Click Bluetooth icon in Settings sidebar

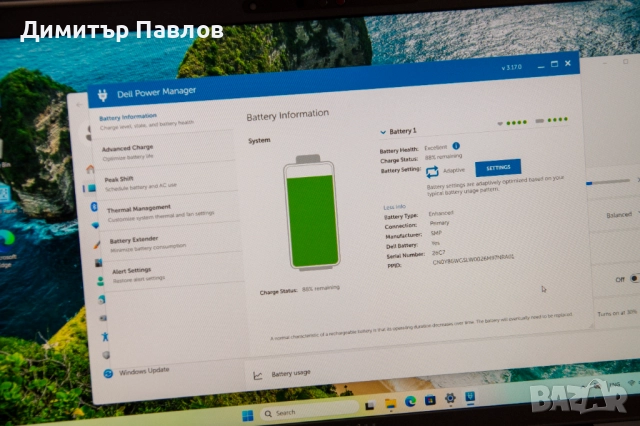pyautogui.click(x=93, y=206)
